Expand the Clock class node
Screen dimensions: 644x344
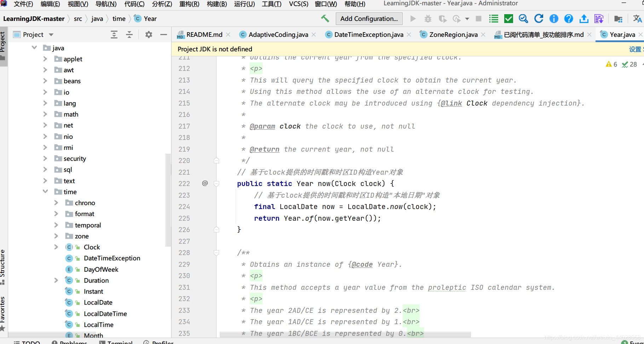pyautogui.click(x=56, y=247)
